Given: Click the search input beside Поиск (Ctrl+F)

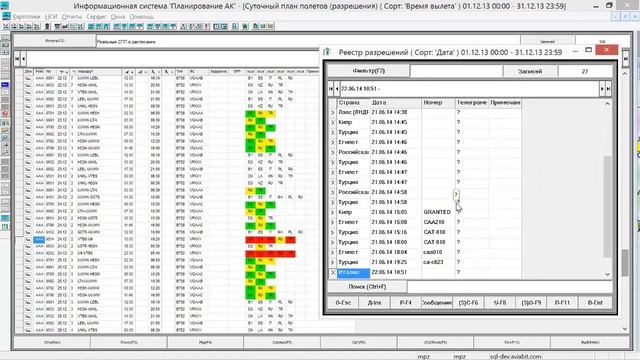Looking at the screenshot, I should click(509, 287).
